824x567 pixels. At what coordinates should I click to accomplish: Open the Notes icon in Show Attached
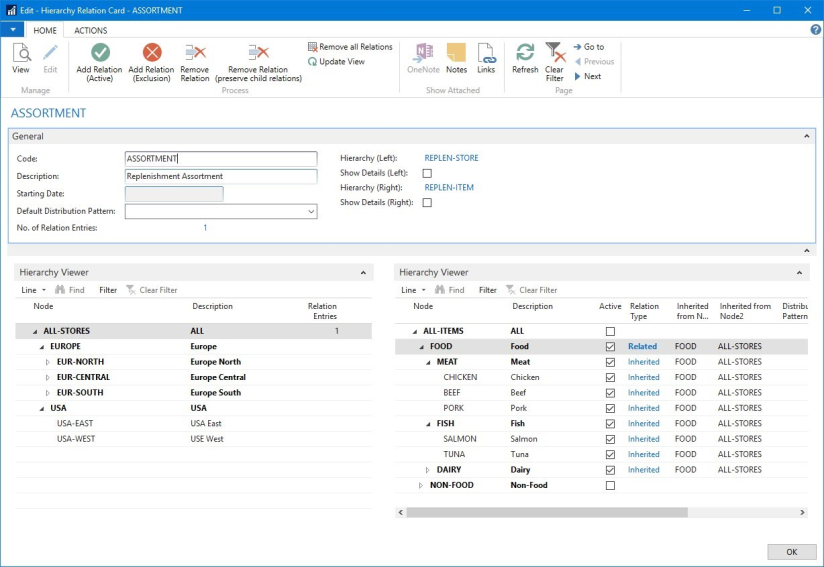(456, 53)
